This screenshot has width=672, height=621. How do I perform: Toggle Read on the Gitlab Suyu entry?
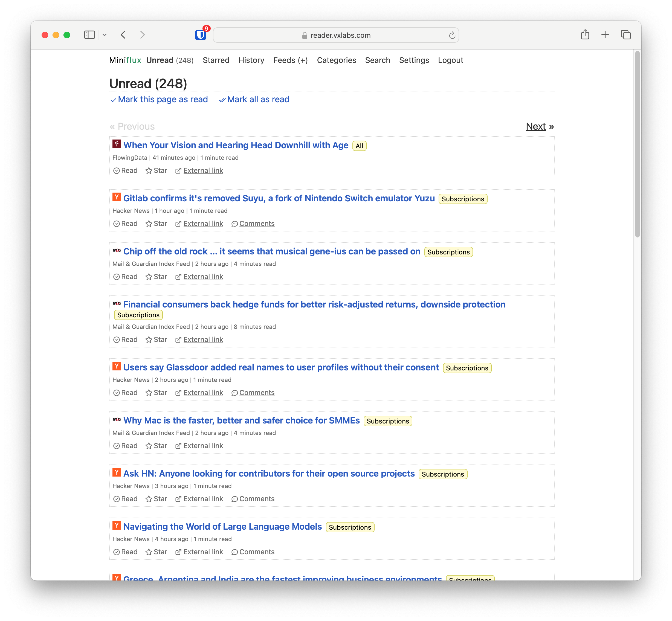[x=125, y=224]
